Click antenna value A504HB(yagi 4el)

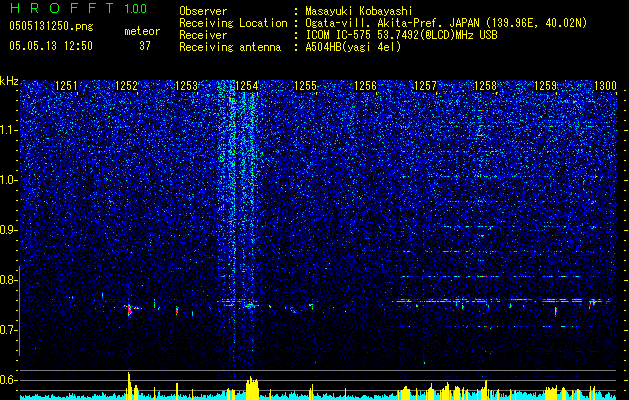(x=353, y=47)
